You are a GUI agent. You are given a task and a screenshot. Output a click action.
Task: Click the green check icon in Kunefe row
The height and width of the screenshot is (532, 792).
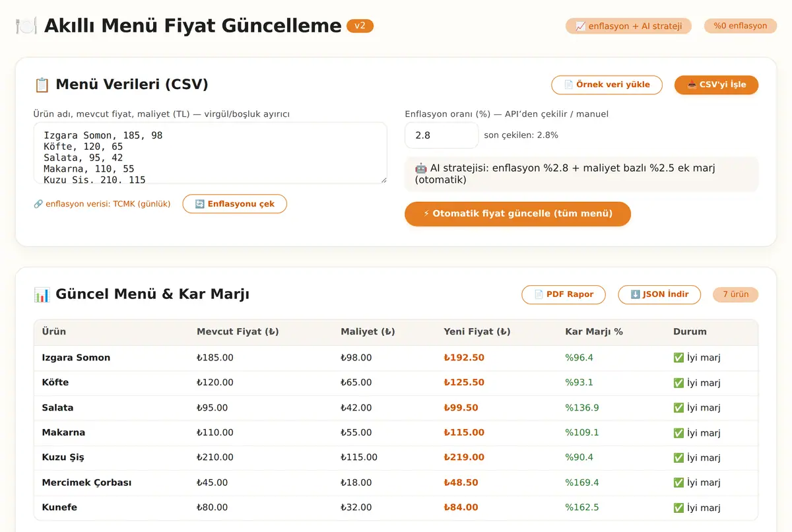[x=678, y=508]
